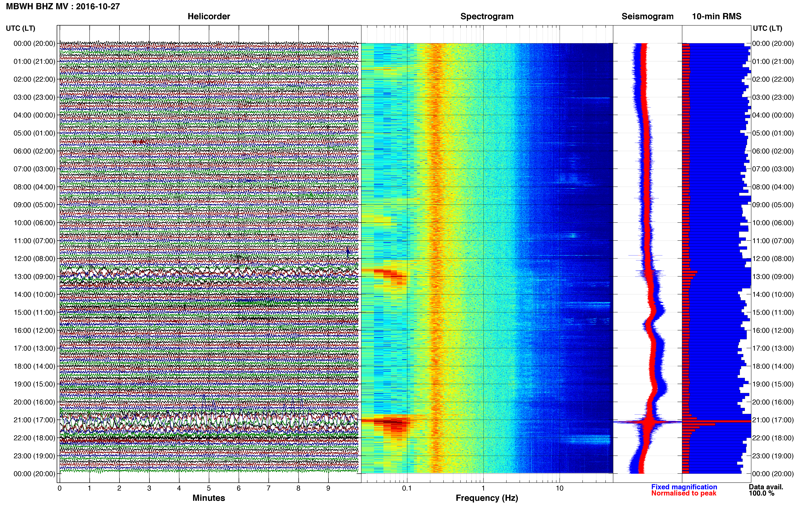
Task: Click "17:00 (13:00)" on the Helicorder time axis
Action: click(x=34, y=348)
